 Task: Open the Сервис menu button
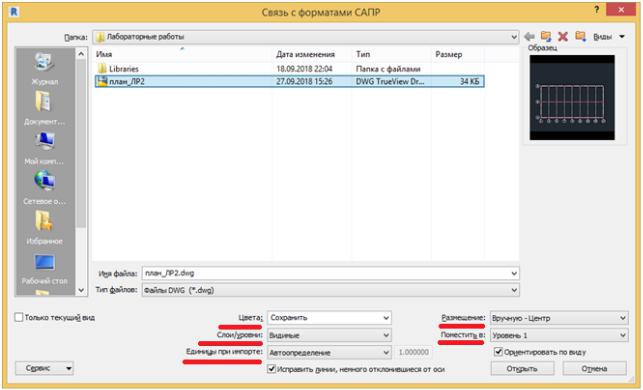(x=44, y=368)
